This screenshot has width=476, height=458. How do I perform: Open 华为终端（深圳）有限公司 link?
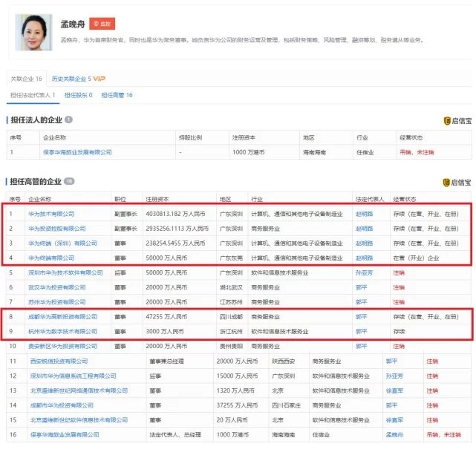click(x=62, y=243)
